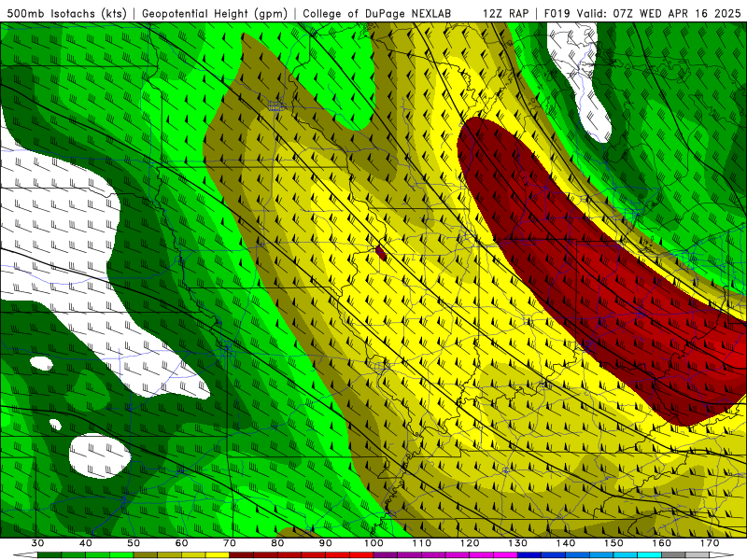Select the cyan 155-160 kt legend swatch

click(x=649, y=554)
